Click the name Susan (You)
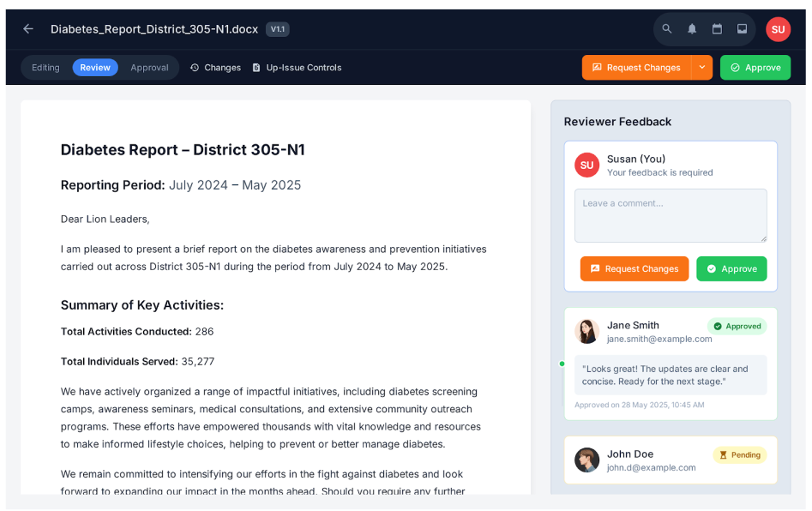This screenshot has height=511, width=812. coord(636,159)
